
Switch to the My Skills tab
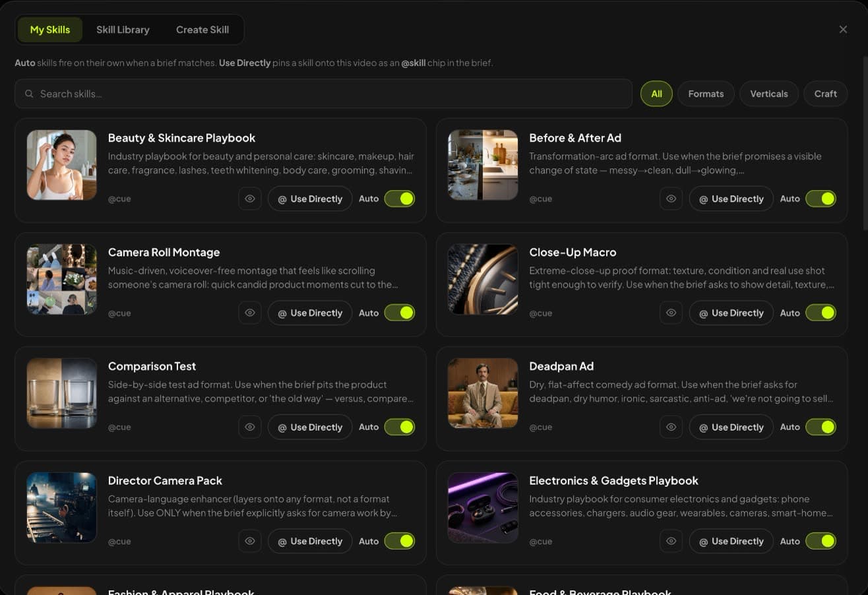pos(50,30)
